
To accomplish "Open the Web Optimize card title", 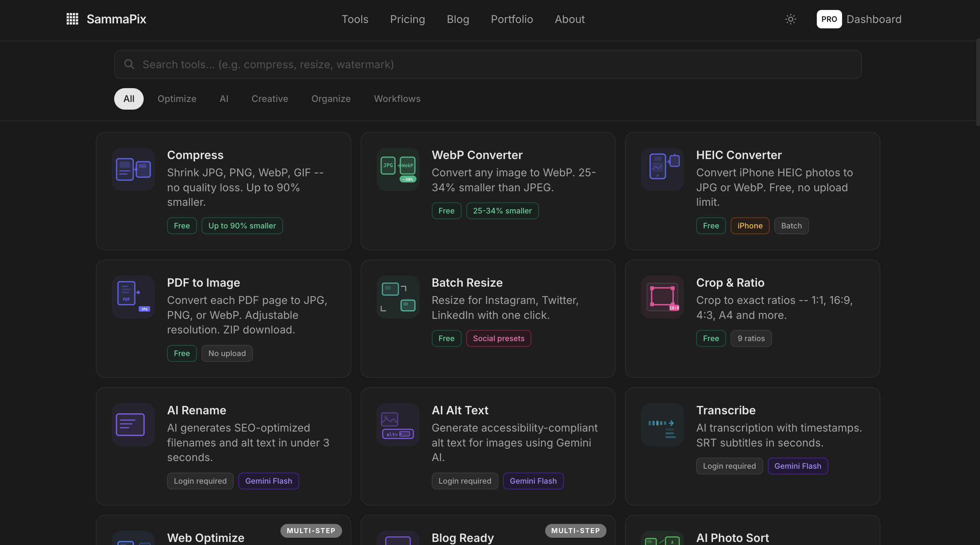I will pyautogui.click(x=206, y=538).
